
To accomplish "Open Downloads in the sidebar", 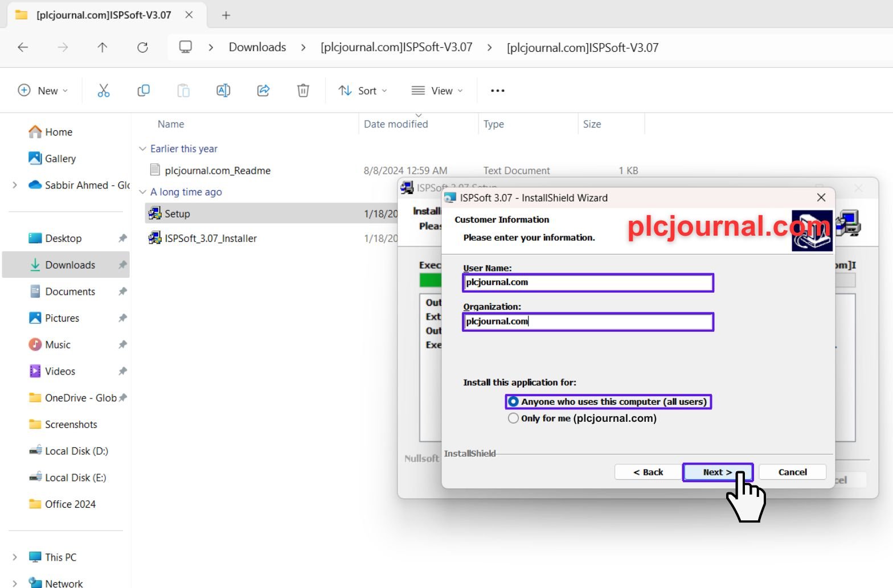I will [66, 265].
